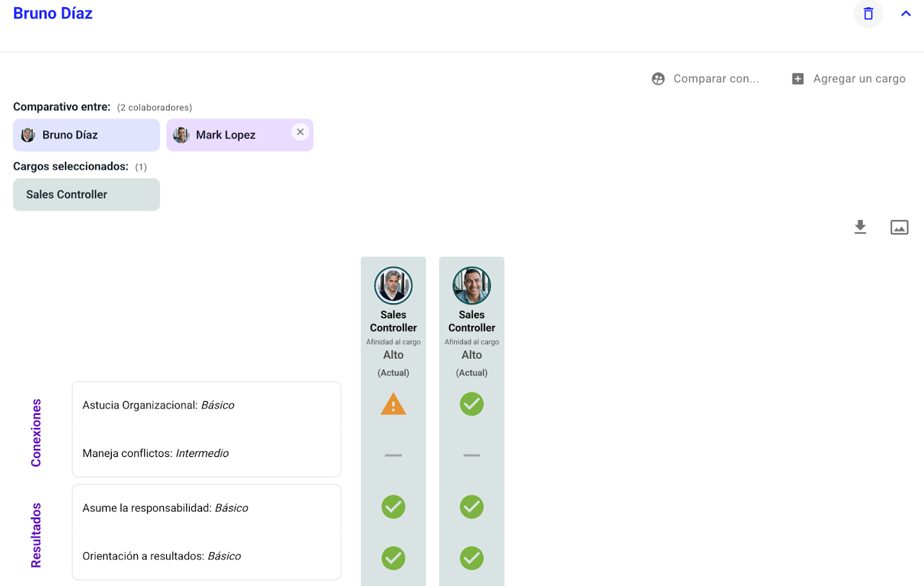Export the comparison as image icon
The height and width of the screenshot is (586, 924).
(x=899, y=227)
